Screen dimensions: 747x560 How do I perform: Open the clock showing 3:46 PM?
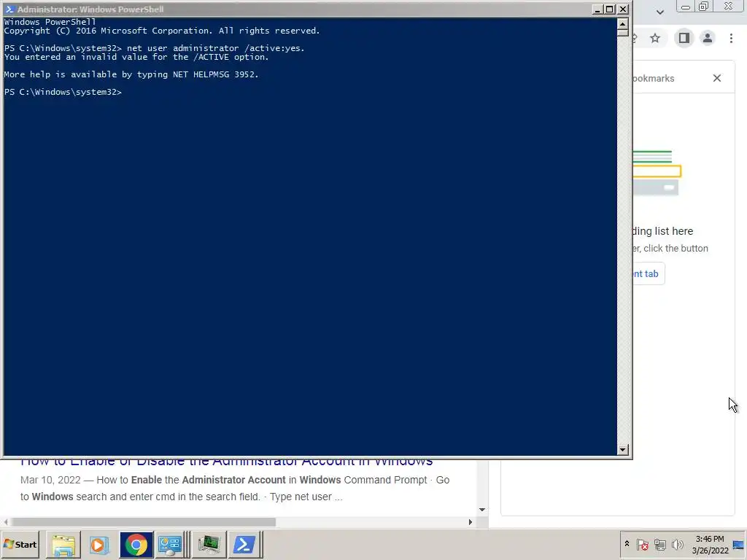click(710, 544)
